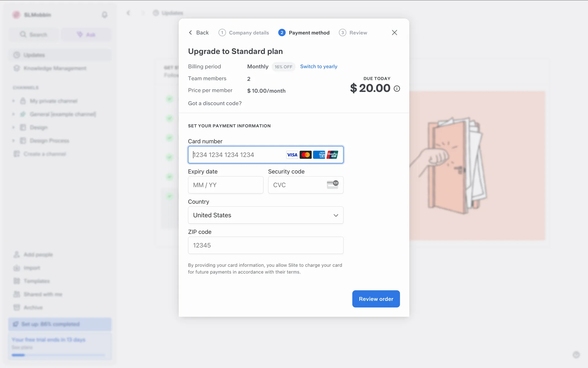
Task: Click the UnionPay card icon
Action: [x=332, y=155]
